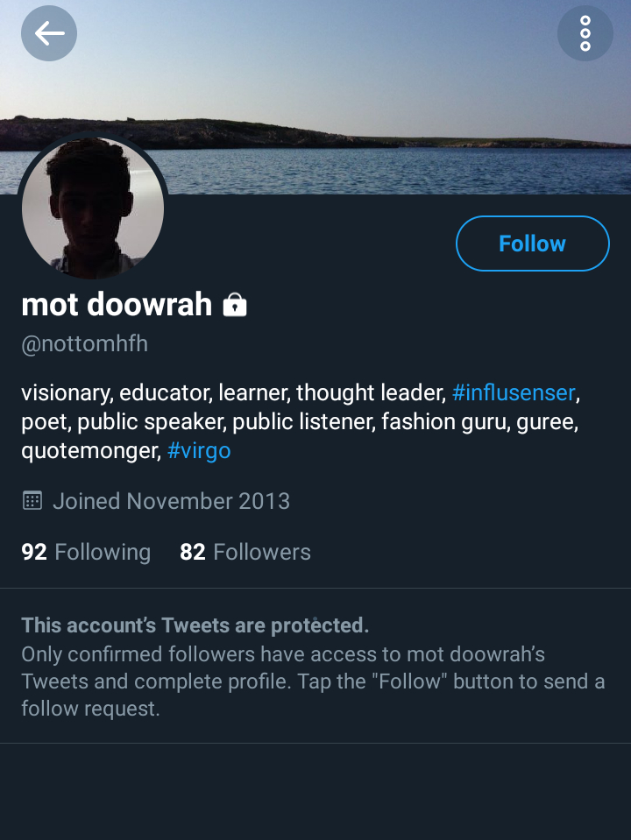
Task: Tap the back arrow icon
Action: coord(49,34)
